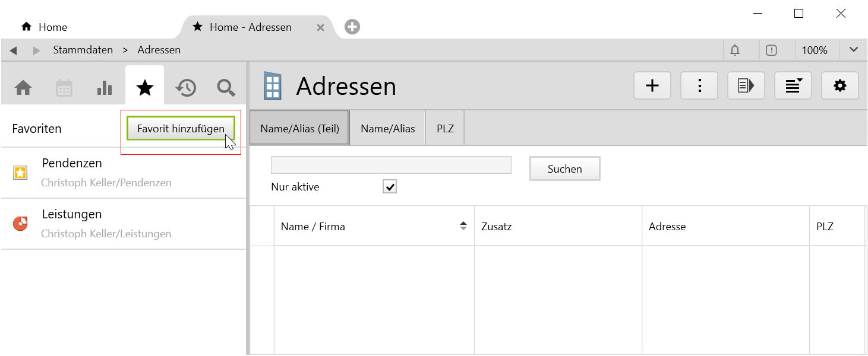Click the Favorit hinzufügen button
Screen dimensions: 868x356
[181, 128]
